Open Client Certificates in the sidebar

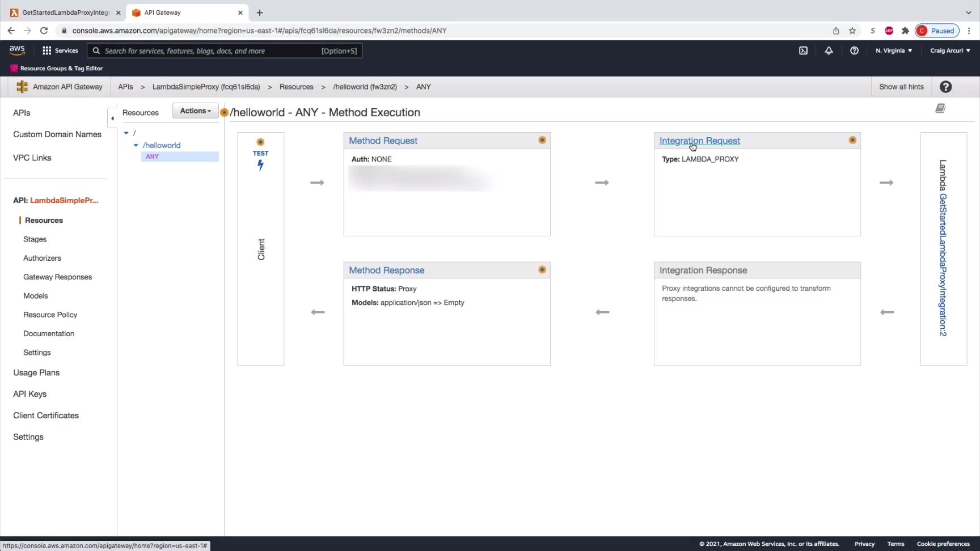[x=46, y=416]
